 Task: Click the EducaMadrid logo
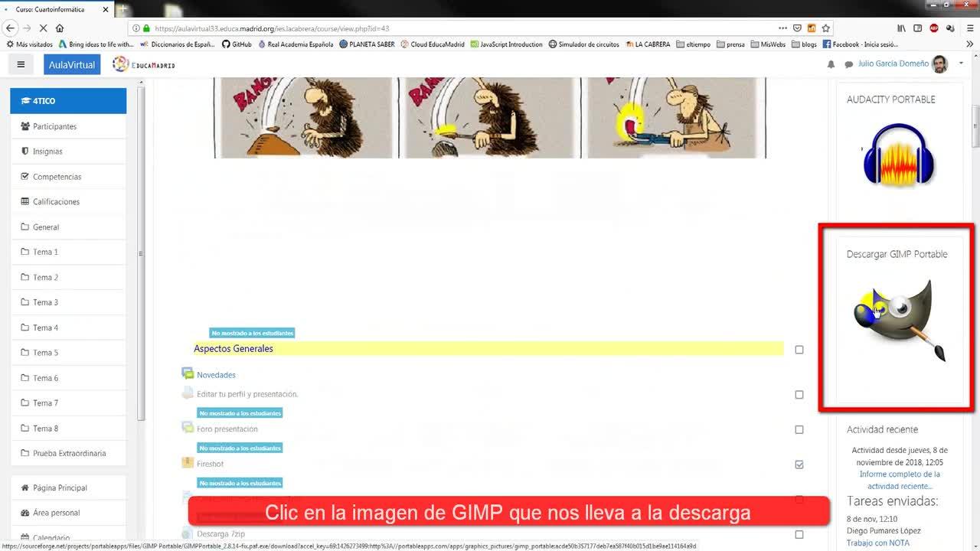(x=144, y=64)
